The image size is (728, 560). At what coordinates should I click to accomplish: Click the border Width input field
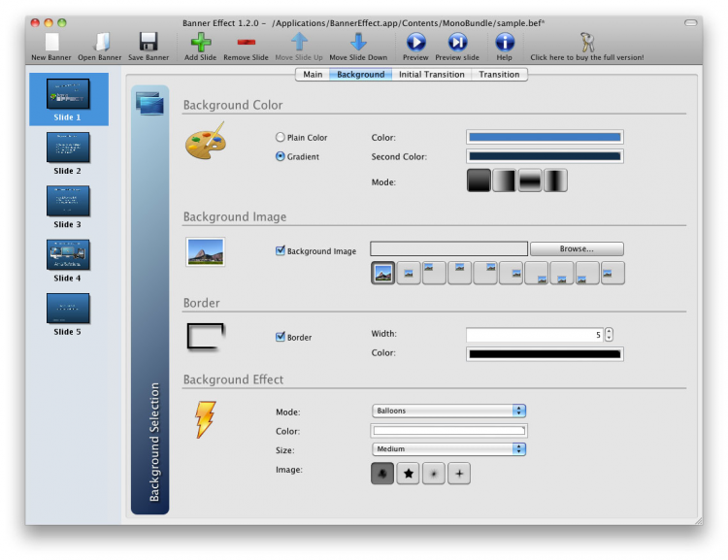pos(535,334)
